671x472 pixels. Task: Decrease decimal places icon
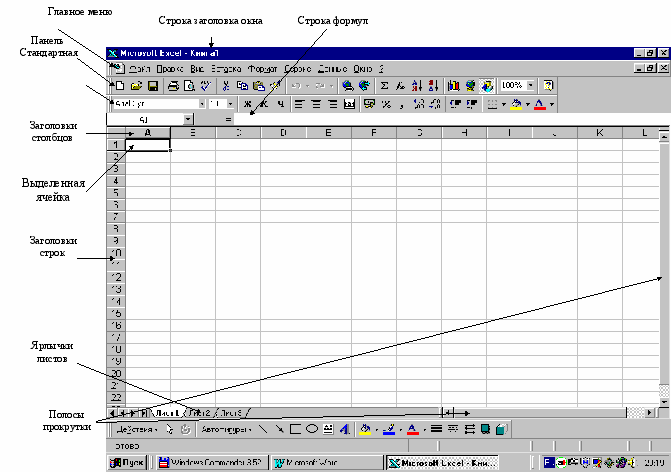[x=435, y=104]
